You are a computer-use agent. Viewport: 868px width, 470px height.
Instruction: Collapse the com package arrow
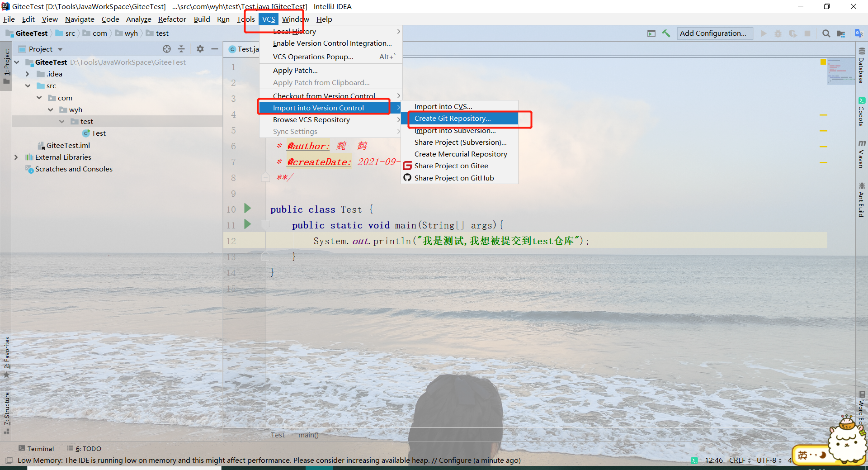(x=39, y=98)
